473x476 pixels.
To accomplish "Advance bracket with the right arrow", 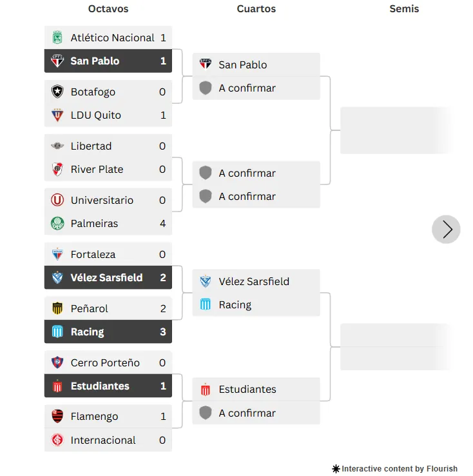I will point(446,229).
